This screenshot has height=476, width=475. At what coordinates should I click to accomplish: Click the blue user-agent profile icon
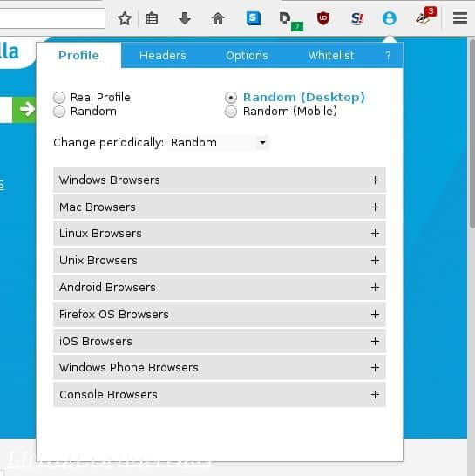tap(390, 18)
